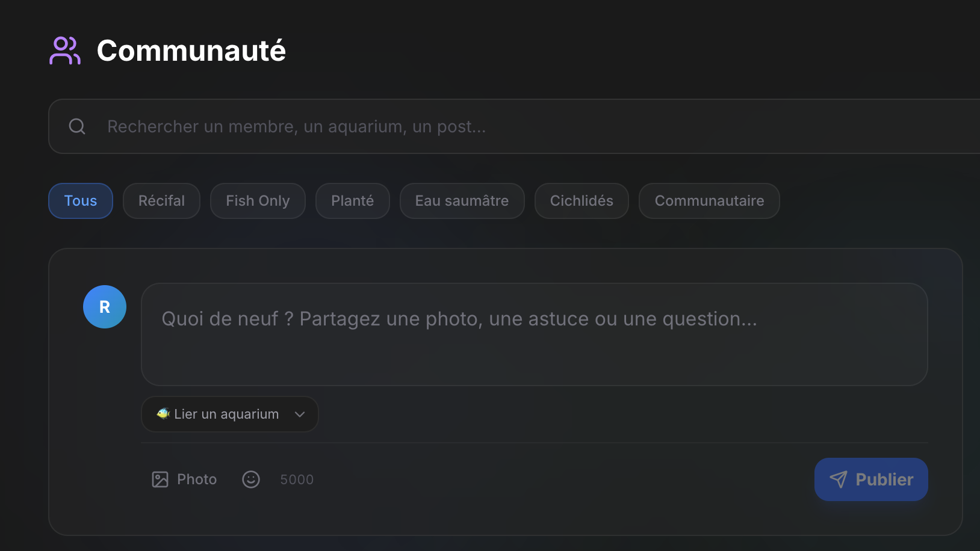Click the paper plane icon on Publier

tap(838, 479)
